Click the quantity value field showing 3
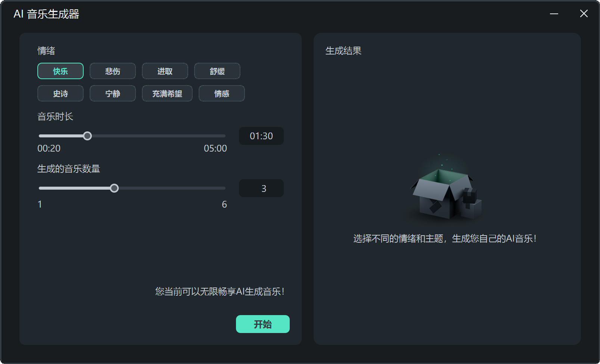This screenshot has height=364, width=600. coord(261,188)
